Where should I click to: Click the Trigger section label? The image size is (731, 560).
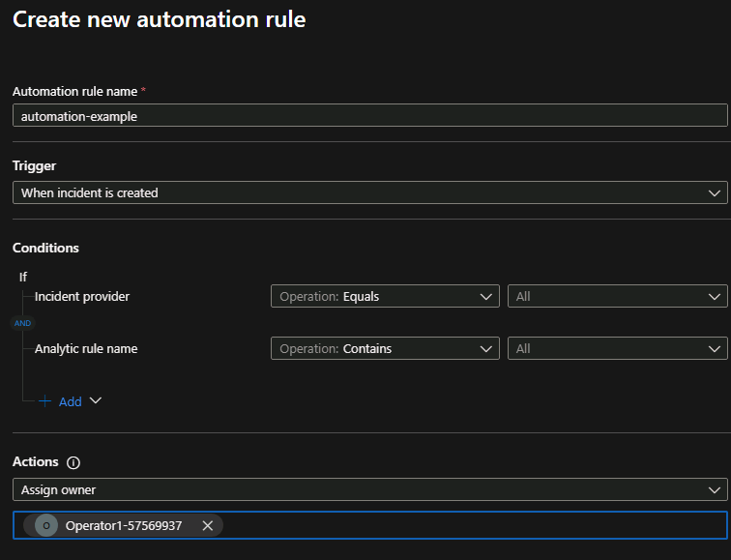34,166
